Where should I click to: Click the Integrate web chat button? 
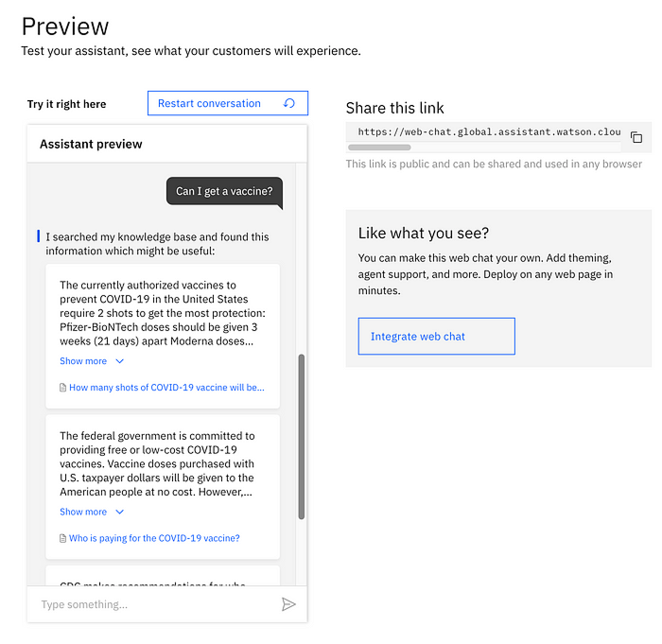[x=436, y=336]
